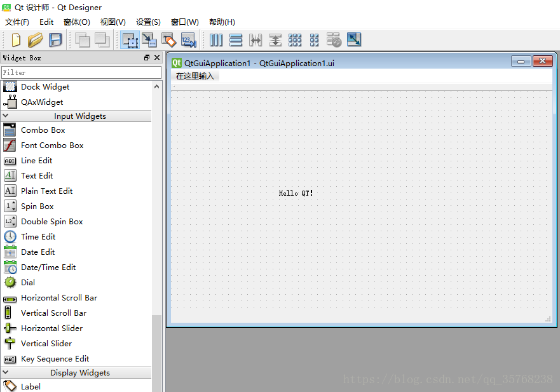This screenshot has width=560, height=392.
Task: Apply Lay Out Horizontally icon
Action: (216, 40)
